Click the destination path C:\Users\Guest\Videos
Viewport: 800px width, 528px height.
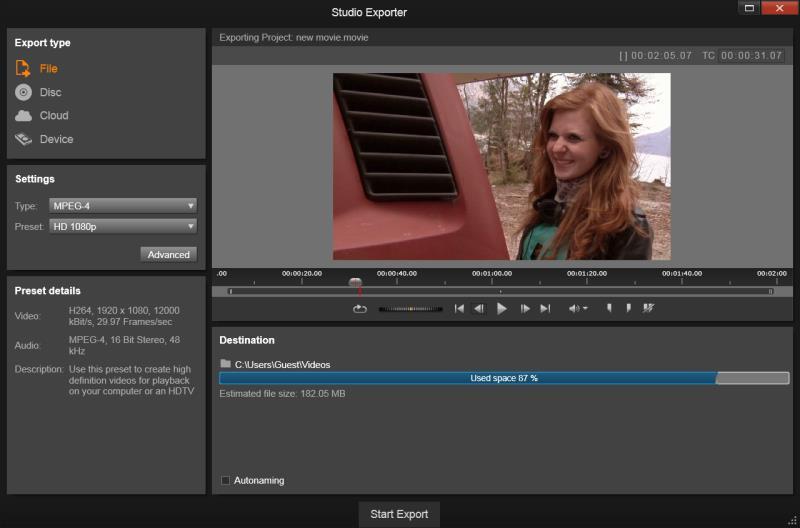(282, 365)
